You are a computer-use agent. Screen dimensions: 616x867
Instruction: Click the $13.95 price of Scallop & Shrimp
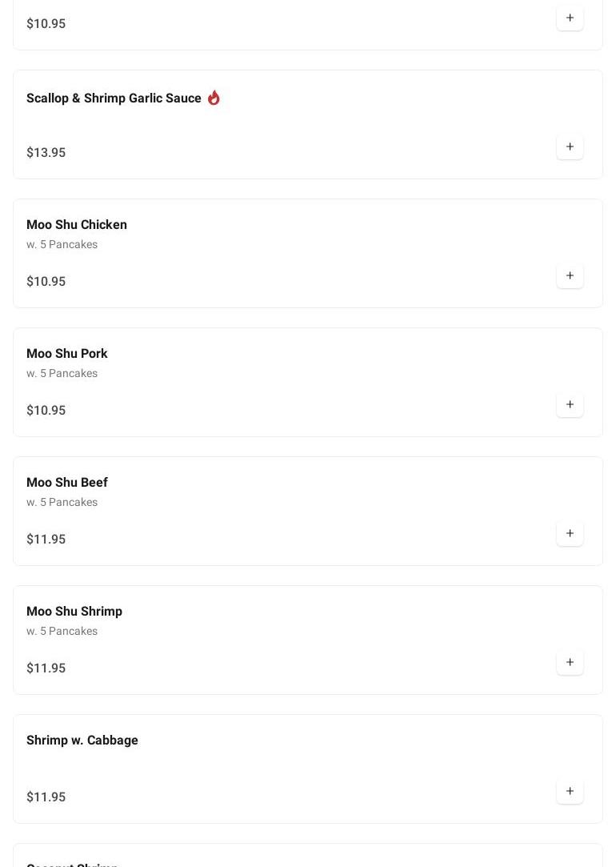(x=46, y=153)
